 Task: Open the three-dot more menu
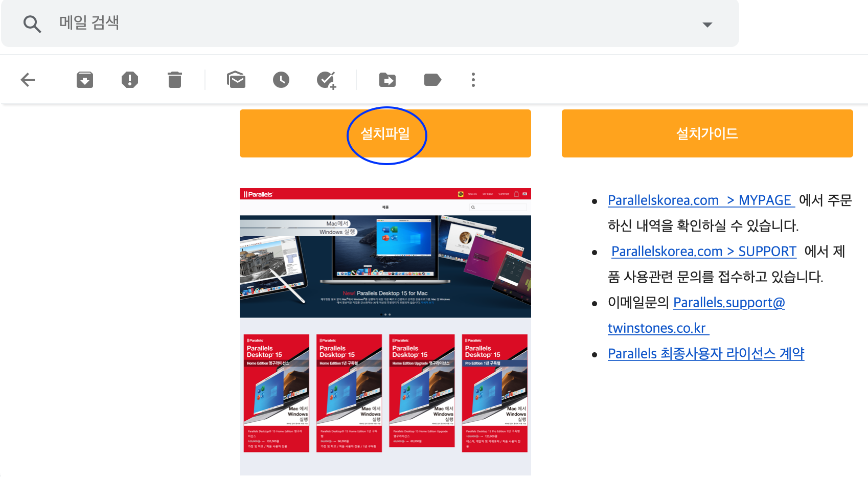[x=473, y=80]
